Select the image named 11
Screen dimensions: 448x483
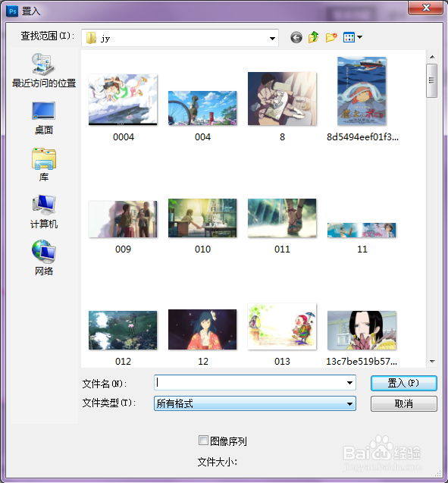pos(362,231)
